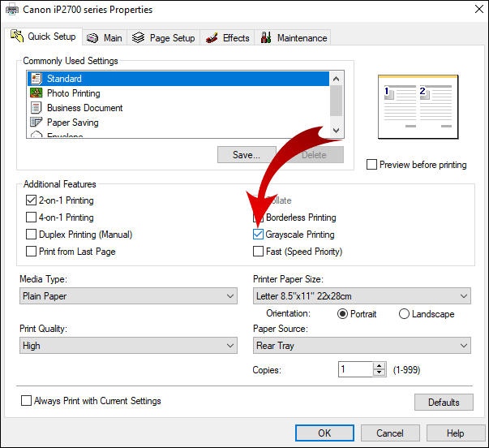Select the Standard profile icon

coord(36,79)
